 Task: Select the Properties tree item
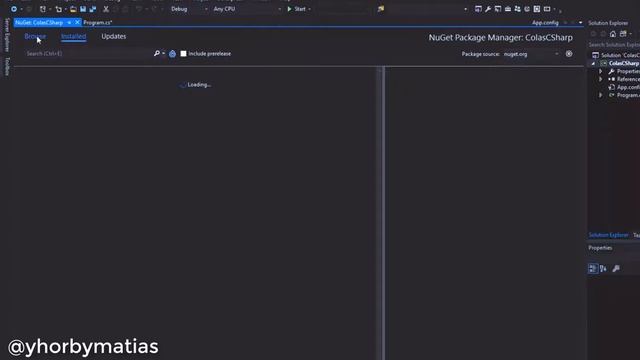pos(628,71)
